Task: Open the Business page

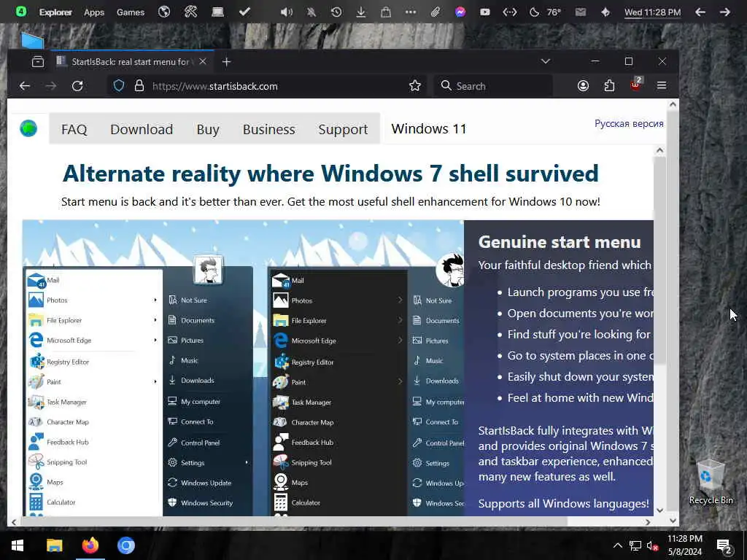Action: tap(268, 129)
